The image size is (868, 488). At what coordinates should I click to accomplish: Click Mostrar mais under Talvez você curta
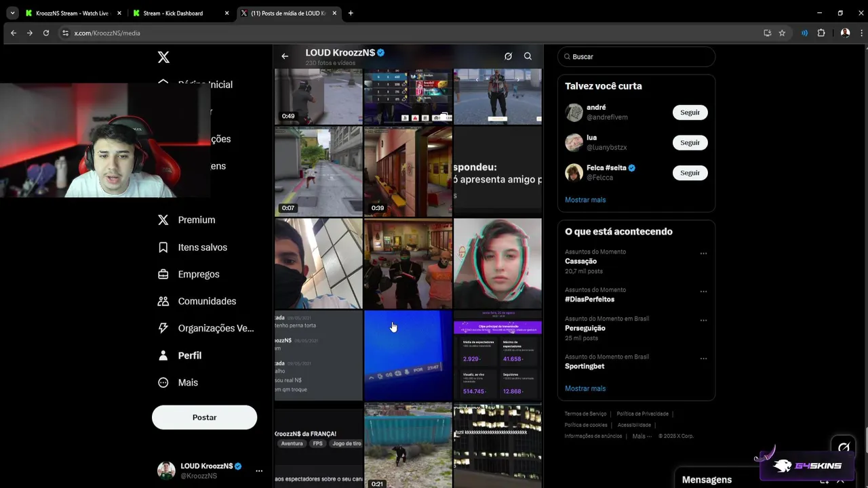click(585, 200)
